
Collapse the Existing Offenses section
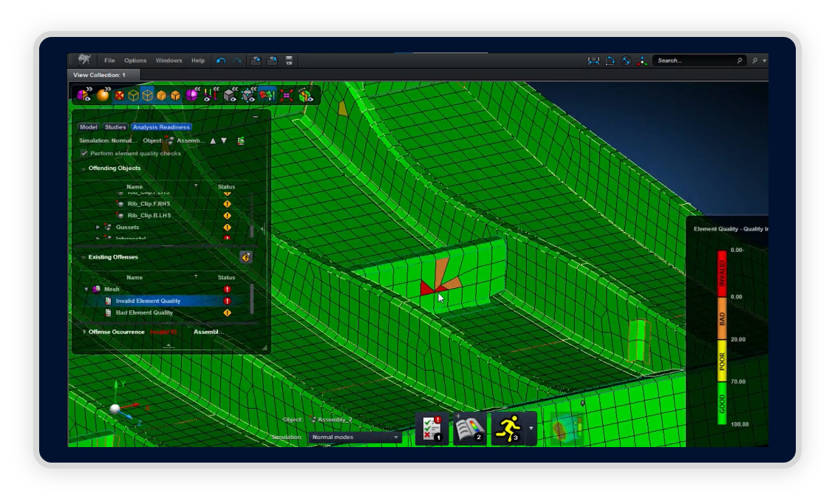pyautogui.click(x=83, y=257)
